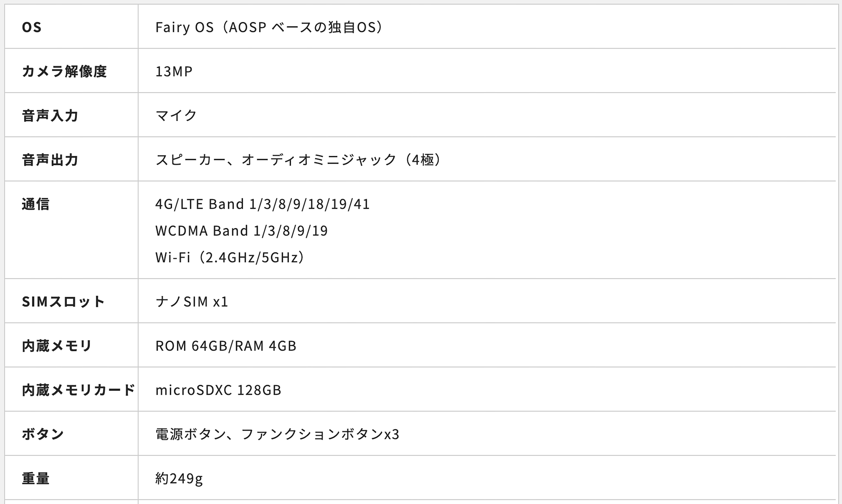
Task: Click the WCDMA Band line
Action: click(x=241, y=231)
